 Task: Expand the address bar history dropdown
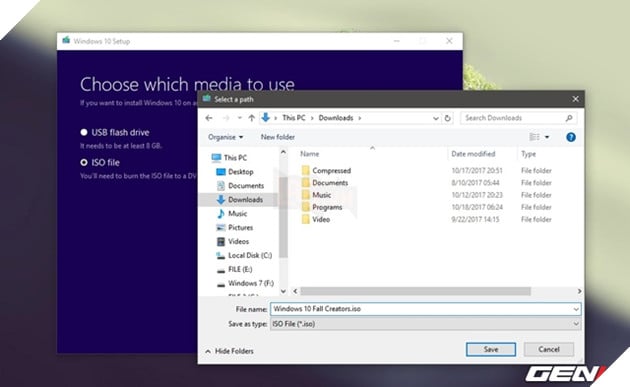point(436,118)
